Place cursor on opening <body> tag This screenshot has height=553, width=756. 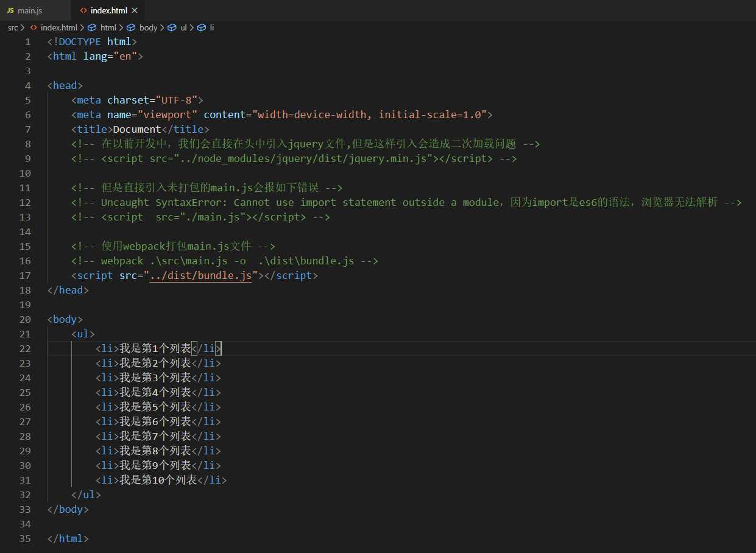(x=65, y=319)
